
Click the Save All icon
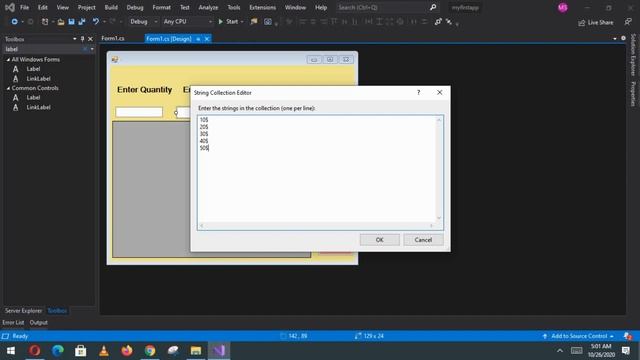coord(82,22)
